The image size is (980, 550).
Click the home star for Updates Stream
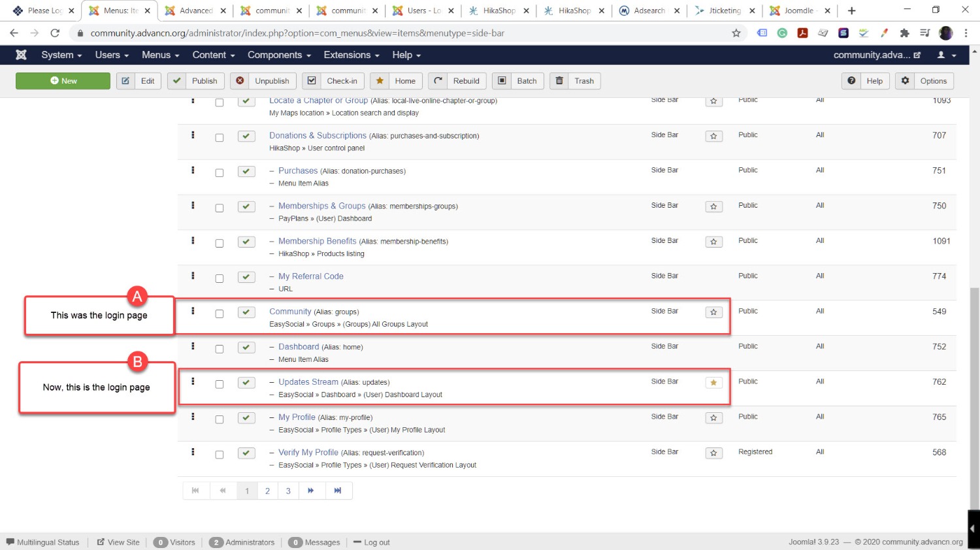click(713, 383)
